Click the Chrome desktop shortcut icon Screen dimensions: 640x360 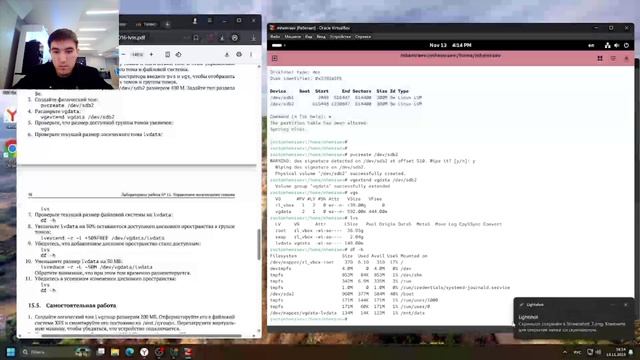(11, 149)
